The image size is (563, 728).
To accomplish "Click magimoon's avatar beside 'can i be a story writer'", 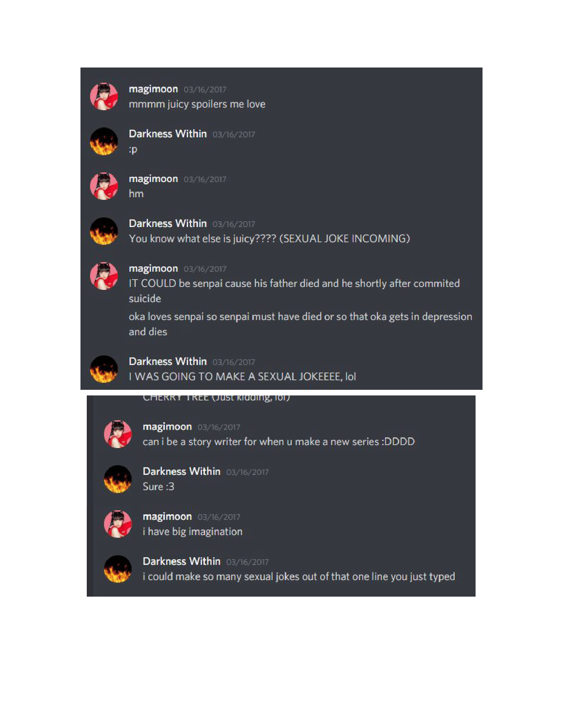I will click(x=118, y=434).
